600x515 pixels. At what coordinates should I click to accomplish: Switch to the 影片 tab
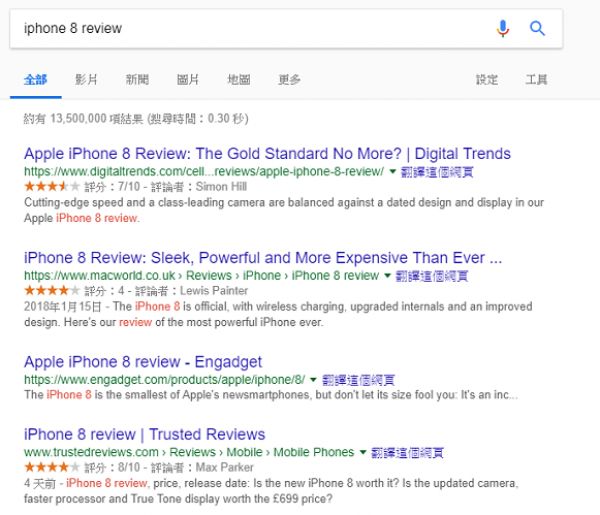(86, 80)
